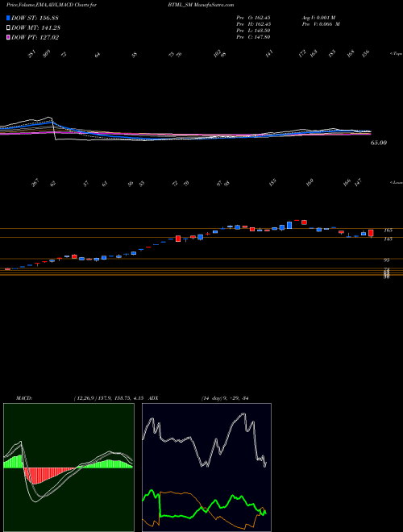Viewport: 403px width, 532px height.
Task: Click the blue DOW ST legend swatch
Action: 8,18
